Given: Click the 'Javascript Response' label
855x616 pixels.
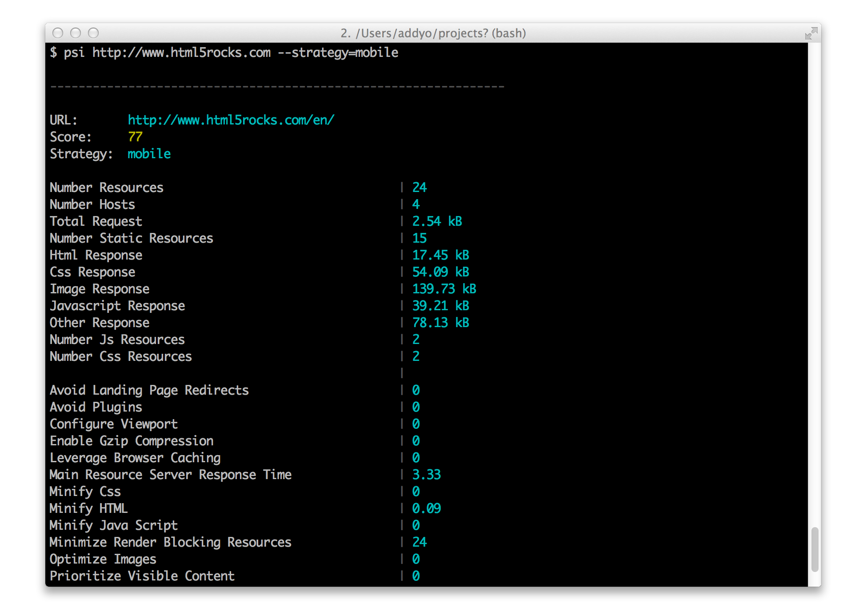Looking at the screenshot, I should [117, 306].
